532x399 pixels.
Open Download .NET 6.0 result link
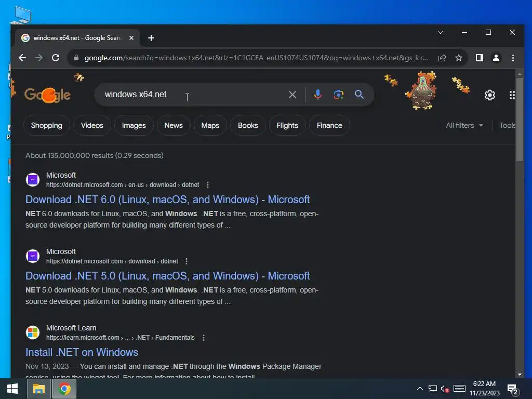tap(168, 199)
